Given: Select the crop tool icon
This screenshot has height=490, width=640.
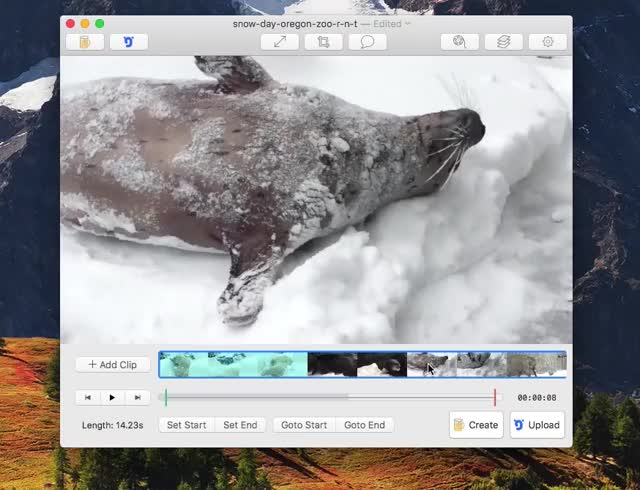Looking at the screenshot, I should (323, 42).
